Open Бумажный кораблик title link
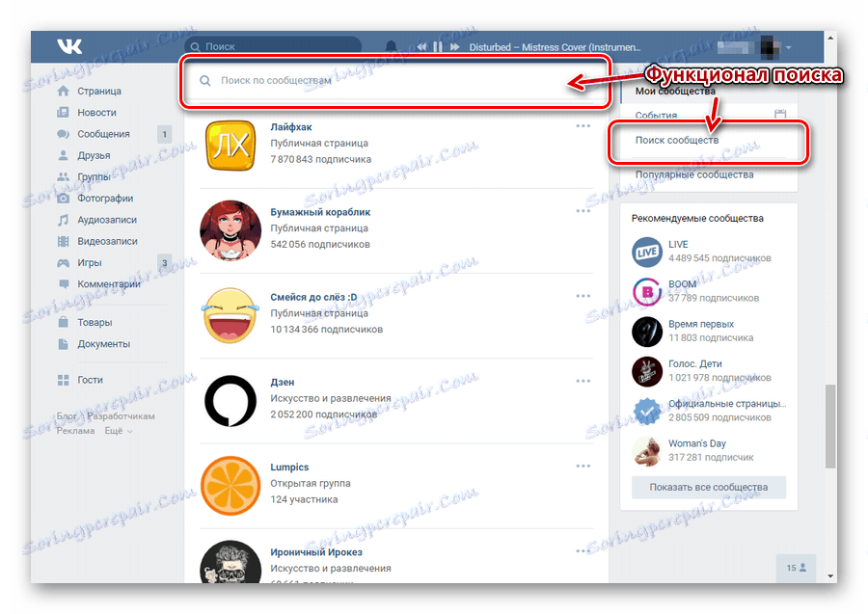 [x=320, y=212]
